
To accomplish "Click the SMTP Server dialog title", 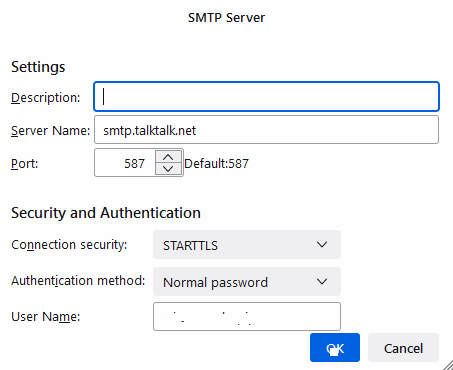I will 226,17.
